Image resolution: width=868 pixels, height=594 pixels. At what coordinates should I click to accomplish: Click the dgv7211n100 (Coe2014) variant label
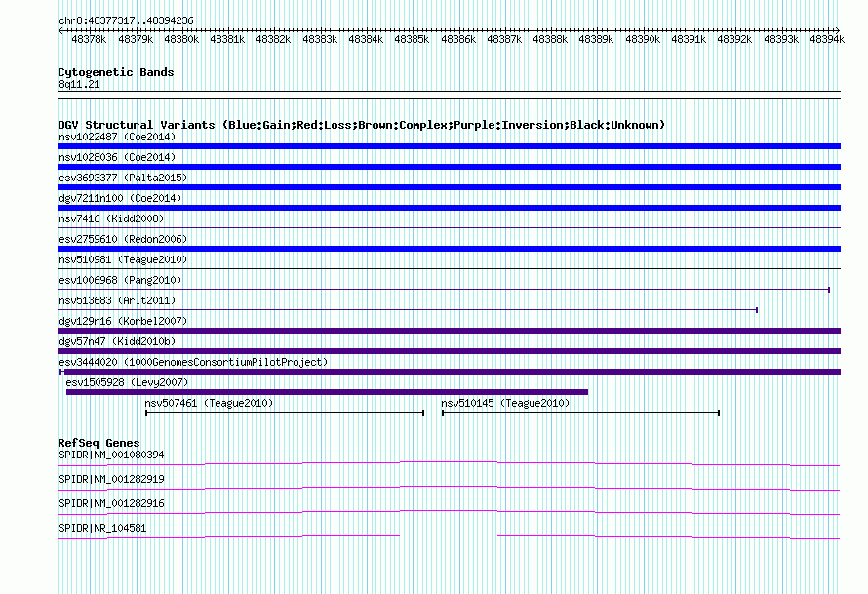coord(120,198)
